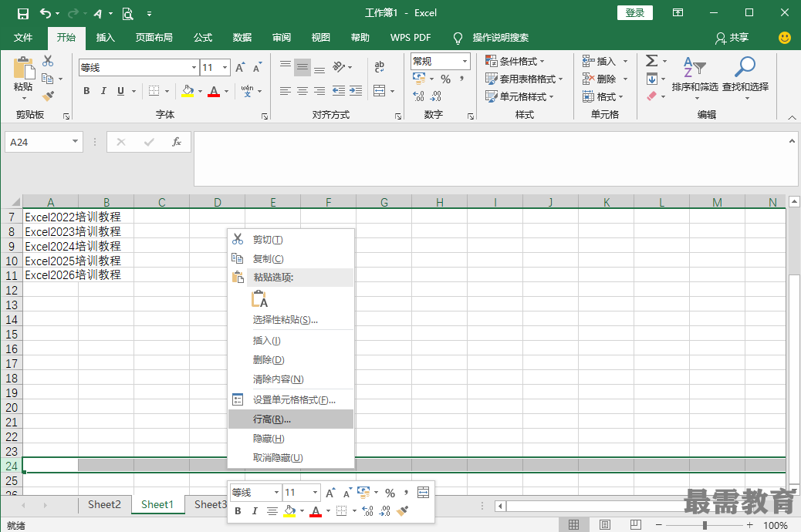Open Conditional Formatting dropdown
The image size is (801, 532).
pyautogui.click(x=515, y=61)
